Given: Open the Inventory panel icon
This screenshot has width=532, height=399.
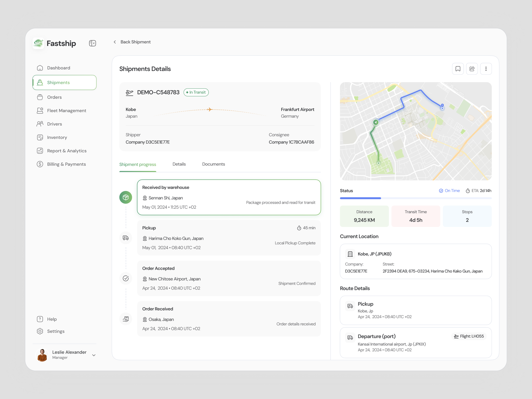Looking at the screenshot, I should coord(40,137).
